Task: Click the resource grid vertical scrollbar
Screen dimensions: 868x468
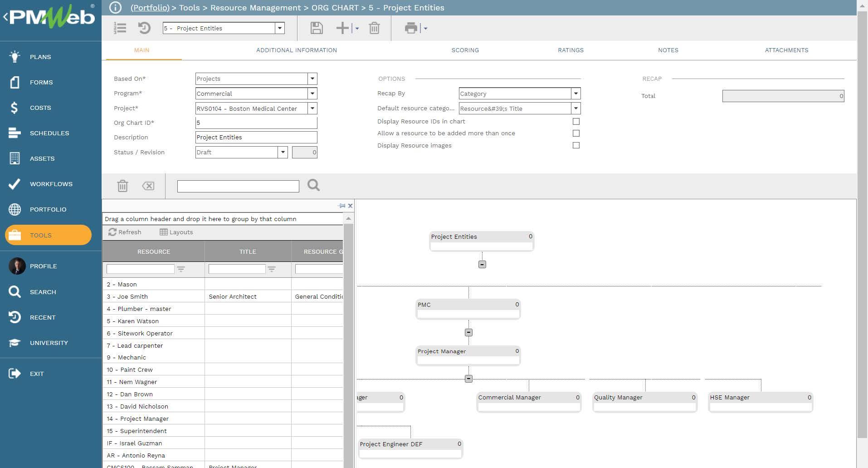Action: click(x=348, y=340)
